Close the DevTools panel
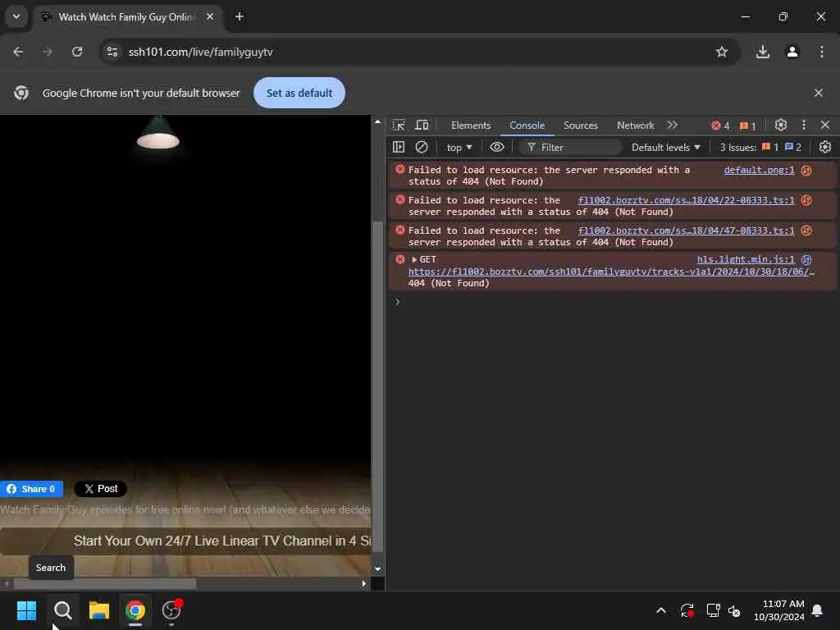Image resolution: width=840 pixels, height=630 pixels. (x=825, y=126)
